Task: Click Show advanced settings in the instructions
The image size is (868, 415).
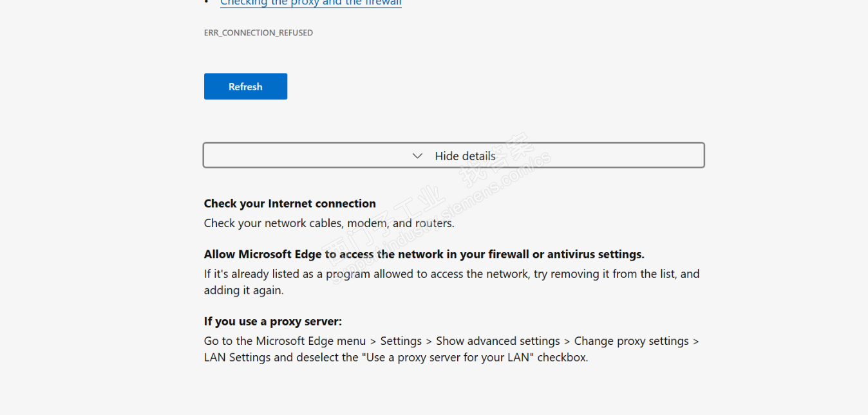Action: (498, 341)
